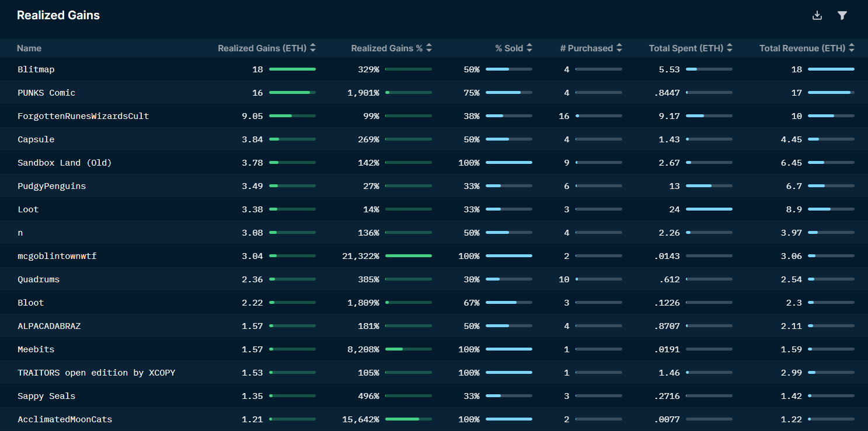Select the PudgyPenguins collection name
868x431 pixels.
click(52, 186)
